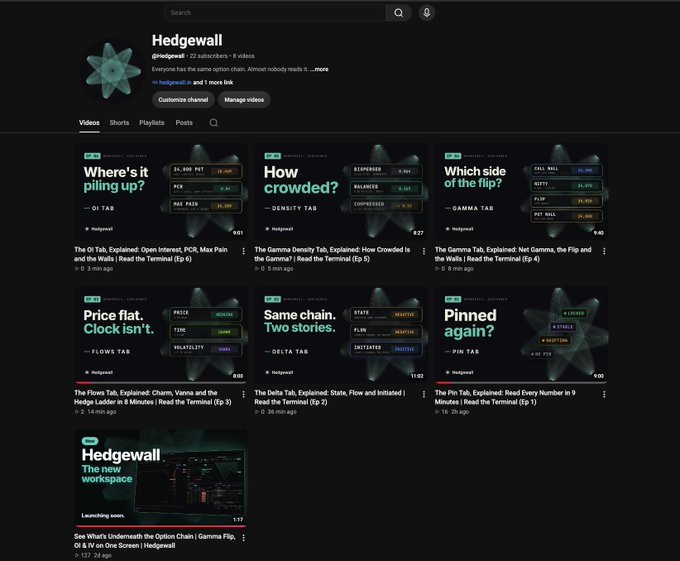Open options menu for Pin Tab video

pyautogui.click(x=604, y=394)
